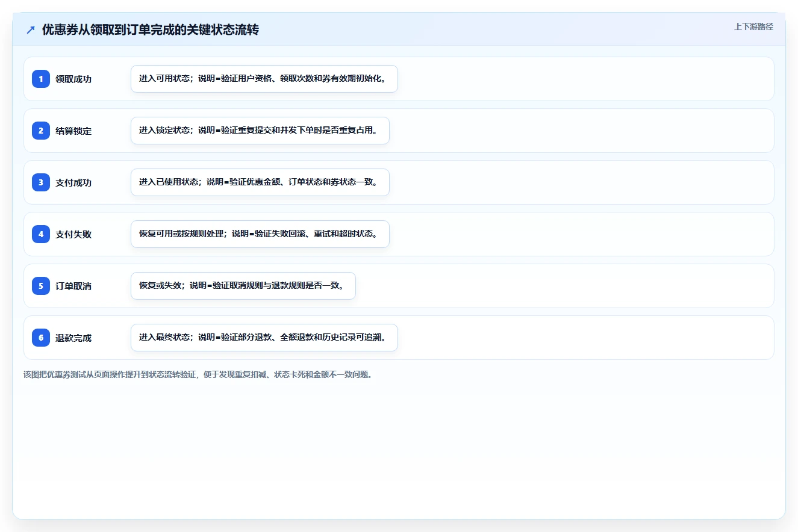Viewport: 798px width, 532px height.
Task: Click the 进入可用状态 description box
Action: click(x=264, y=79)
